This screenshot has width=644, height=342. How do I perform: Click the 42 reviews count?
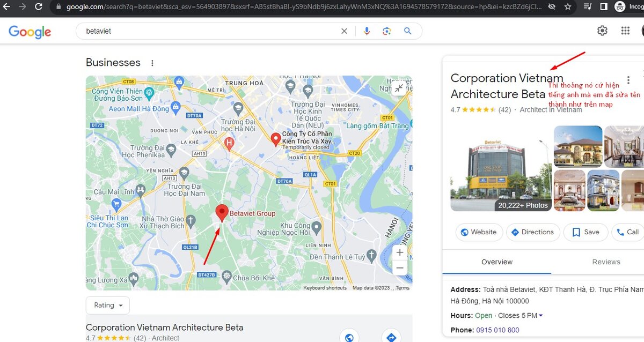(x=504, y=110)
